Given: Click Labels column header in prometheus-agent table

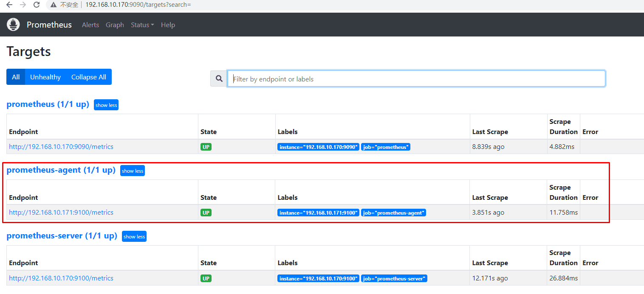Looking at the screenshot, I should tap(288, 198).
